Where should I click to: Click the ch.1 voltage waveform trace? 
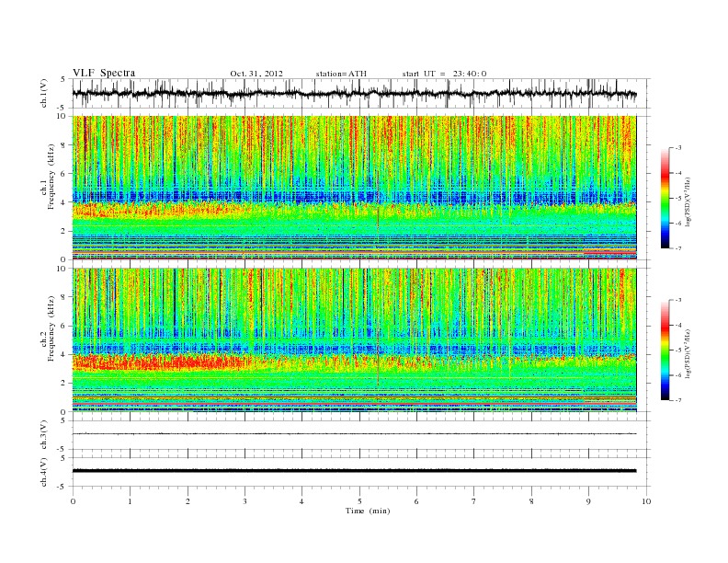pos(354,94)
